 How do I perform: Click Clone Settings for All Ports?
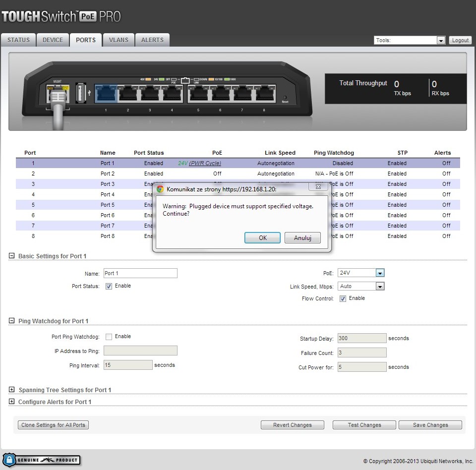(x=53, y=425)
